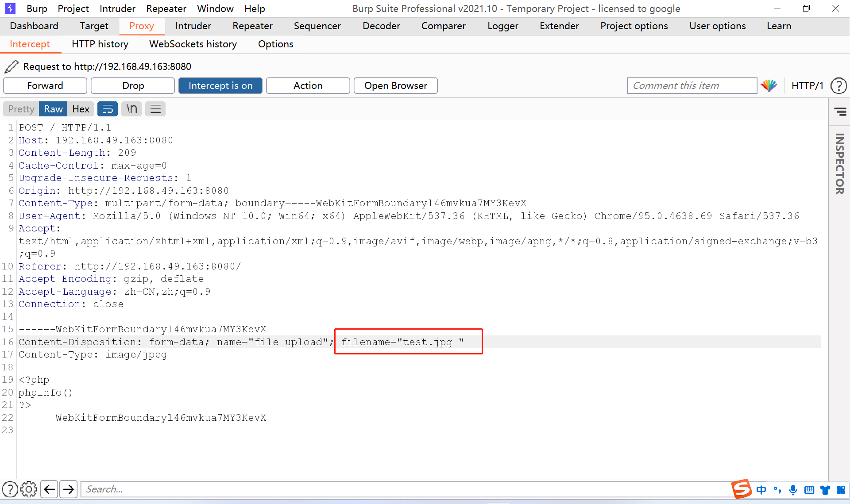Click Sogou input method S icon

coord(742,489)
